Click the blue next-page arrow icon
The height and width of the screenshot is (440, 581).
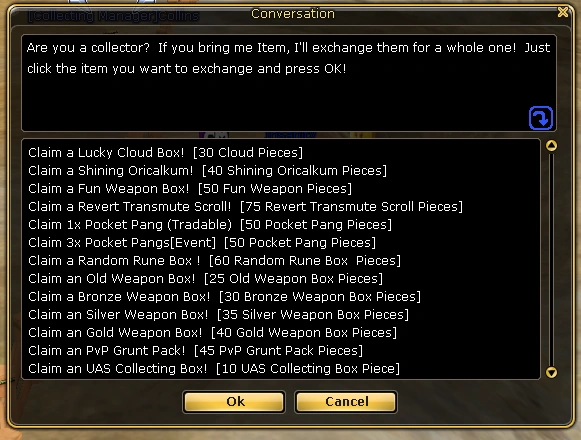(541, 118)
